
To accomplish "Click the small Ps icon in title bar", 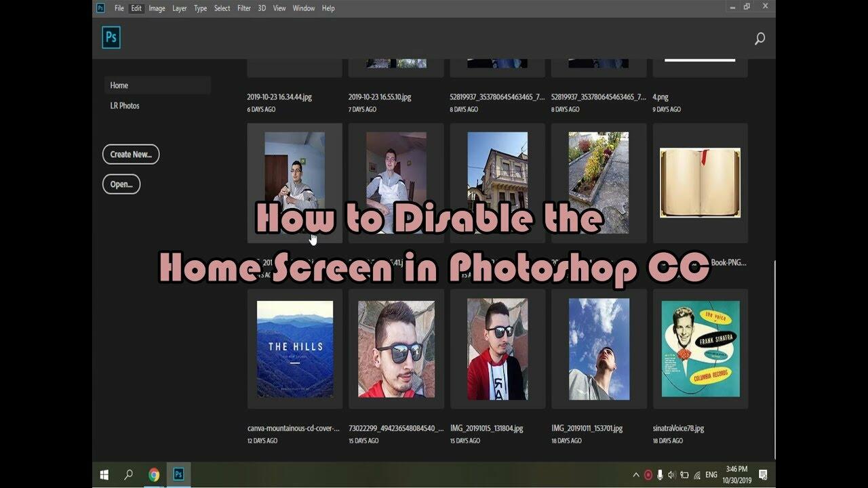I will coord(100,8).
